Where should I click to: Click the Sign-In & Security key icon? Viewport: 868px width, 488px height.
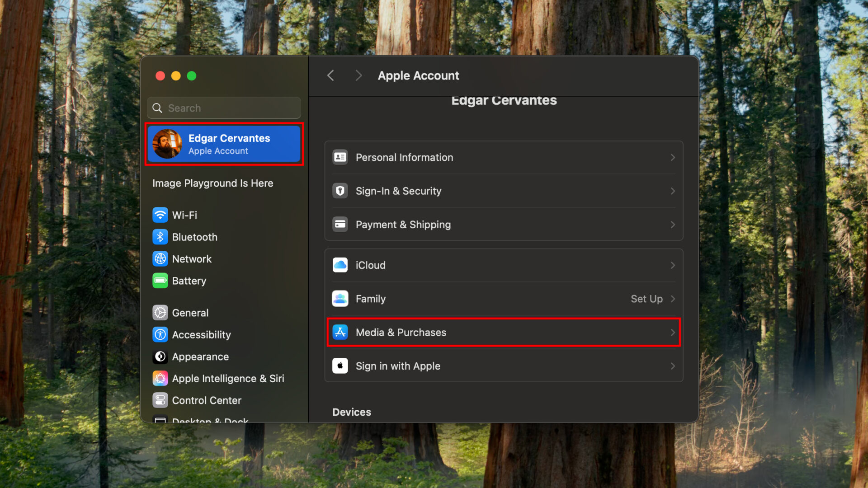point(340,191)
